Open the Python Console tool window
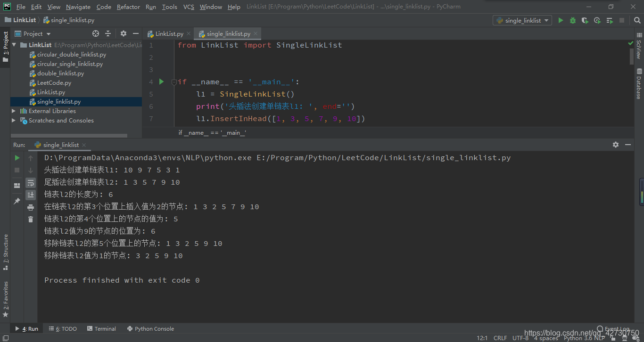Viewport: 644px width, 342px height. click(x=150, y=329)
